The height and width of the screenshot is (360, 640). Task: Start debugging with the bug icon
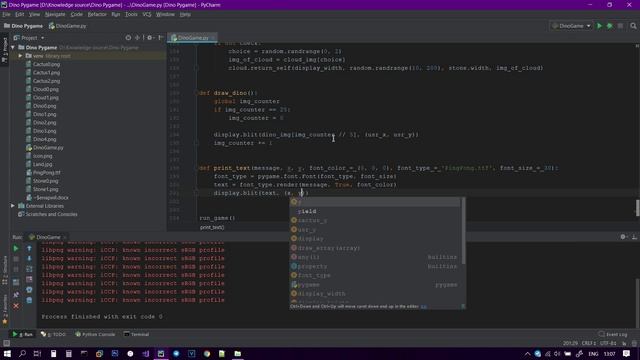(609, 26)
